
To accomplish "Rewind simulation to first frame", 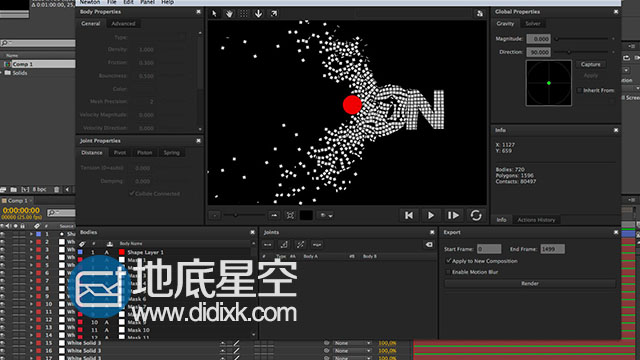I will pos(409,215).
